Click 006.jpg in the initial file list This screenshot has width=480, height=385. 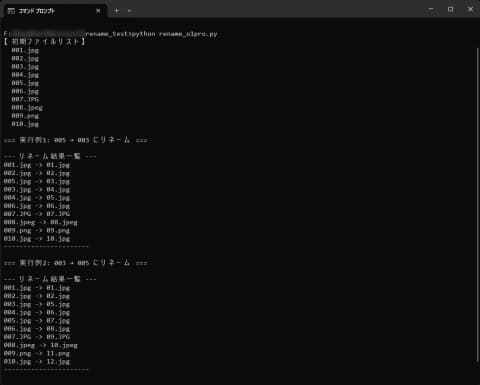(x=25, y=91)
